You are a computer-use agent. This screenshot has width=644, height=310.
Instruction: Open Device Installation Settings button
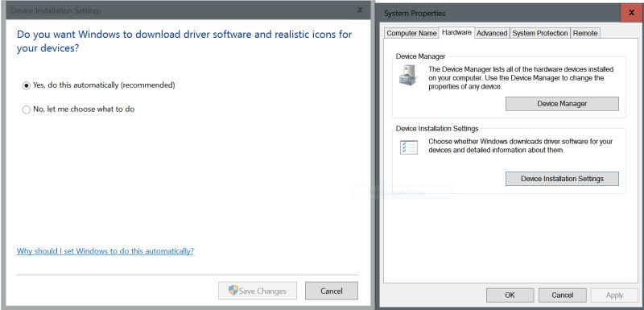562,179
